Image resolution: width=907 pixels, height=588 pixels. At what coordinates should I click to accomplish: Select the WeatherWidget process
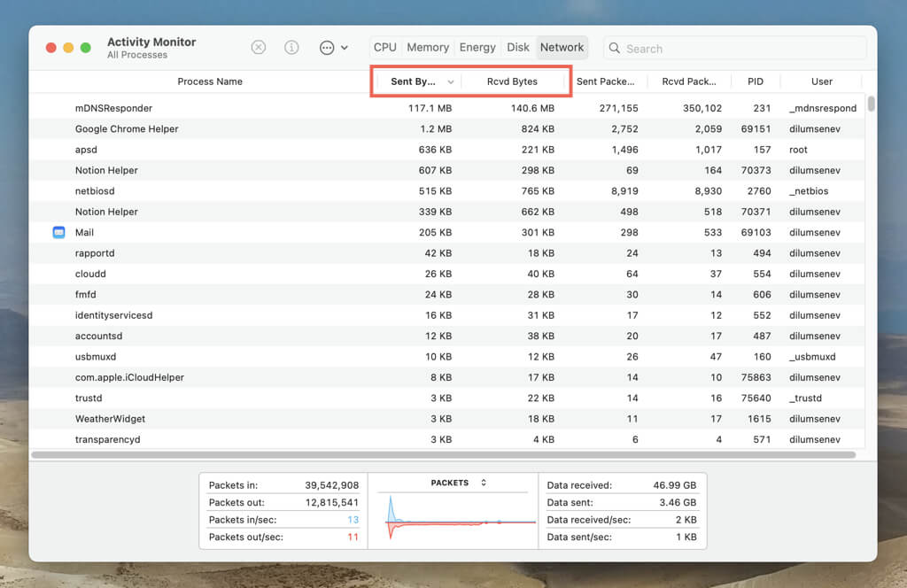(447, 419)
